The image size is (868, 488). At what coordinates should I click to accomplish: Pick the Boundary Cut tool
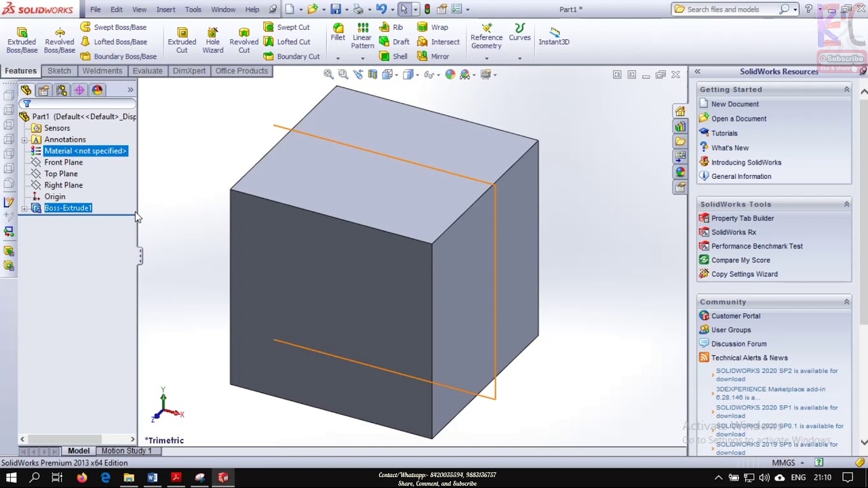[x=292, y=56]
